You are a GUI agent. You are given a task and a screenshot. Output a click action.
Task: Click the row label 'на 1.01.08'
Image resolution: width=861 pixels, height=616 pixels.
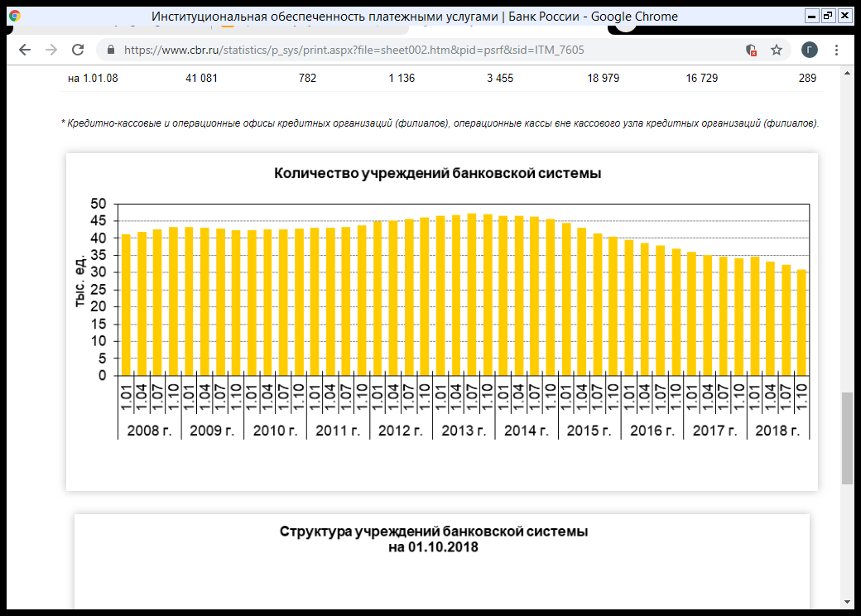[x=93, y=79]
